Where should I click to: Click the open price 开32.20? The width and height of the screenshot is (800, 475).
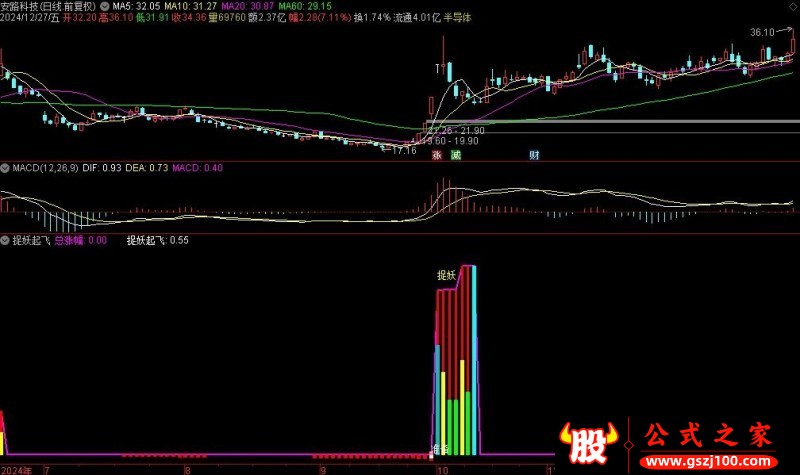click(x=79, y=18)
